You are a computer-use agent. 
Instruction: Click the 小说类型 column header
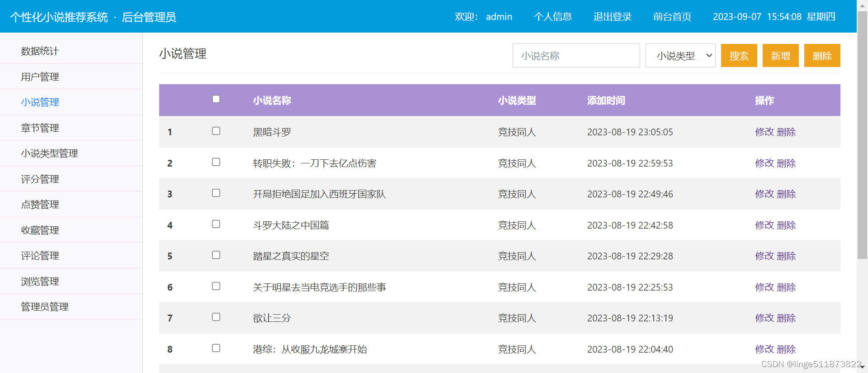click(517, 100)
